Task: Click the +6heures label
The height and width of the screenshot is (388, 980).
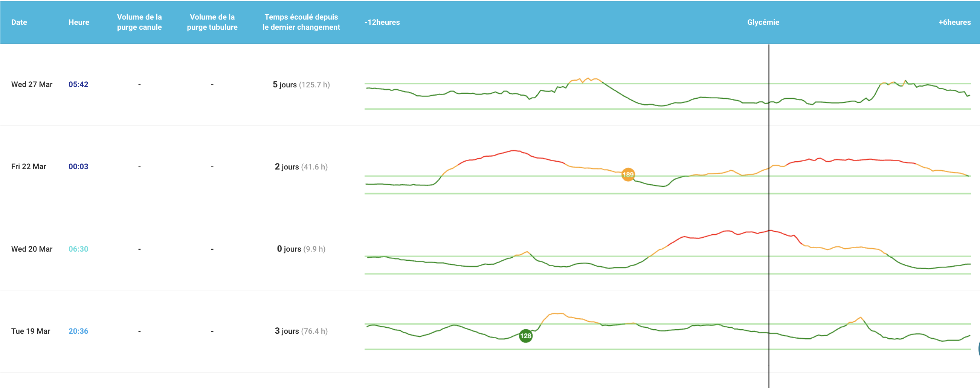Action: [954, 22]
